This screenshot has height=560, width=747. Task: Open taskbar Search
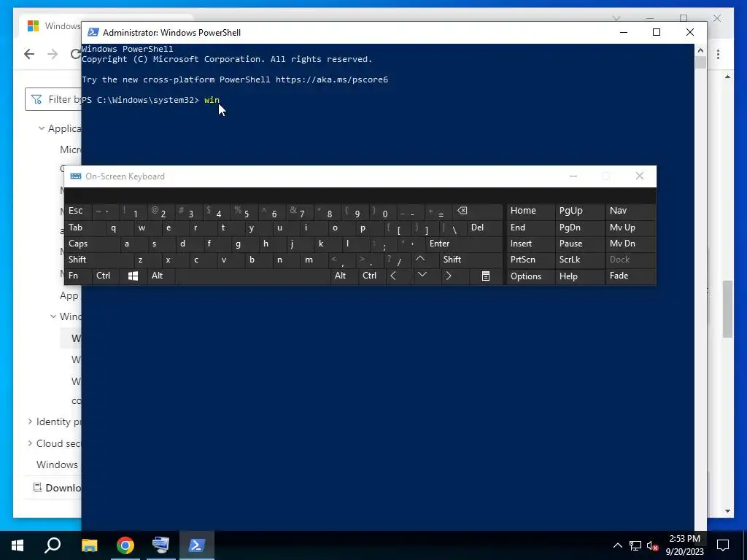coord(53,545)
